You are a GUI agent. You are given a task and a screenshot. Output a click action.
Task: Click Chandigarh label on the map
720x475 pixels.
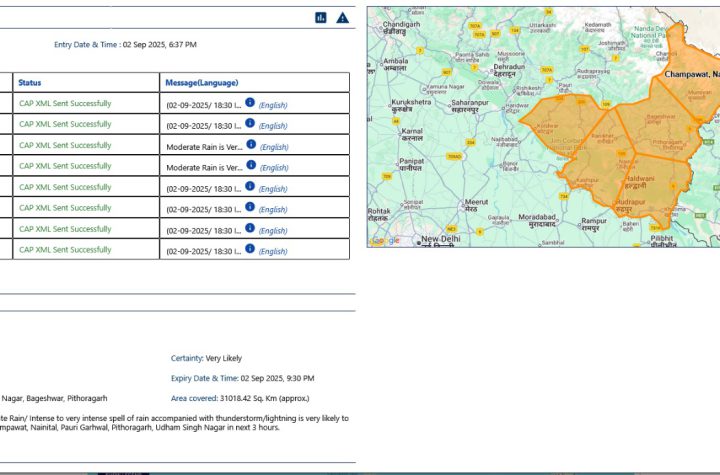click(x=401, y=28)
